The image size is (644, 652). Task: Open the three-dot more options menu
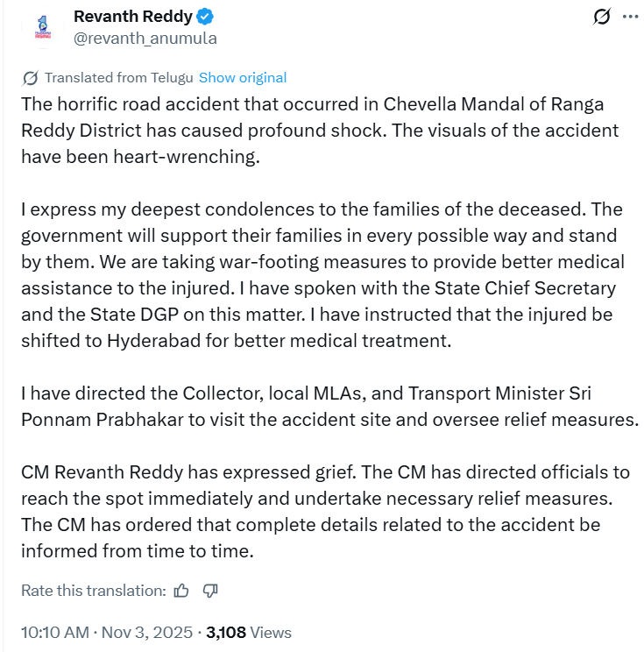point(630,17)
